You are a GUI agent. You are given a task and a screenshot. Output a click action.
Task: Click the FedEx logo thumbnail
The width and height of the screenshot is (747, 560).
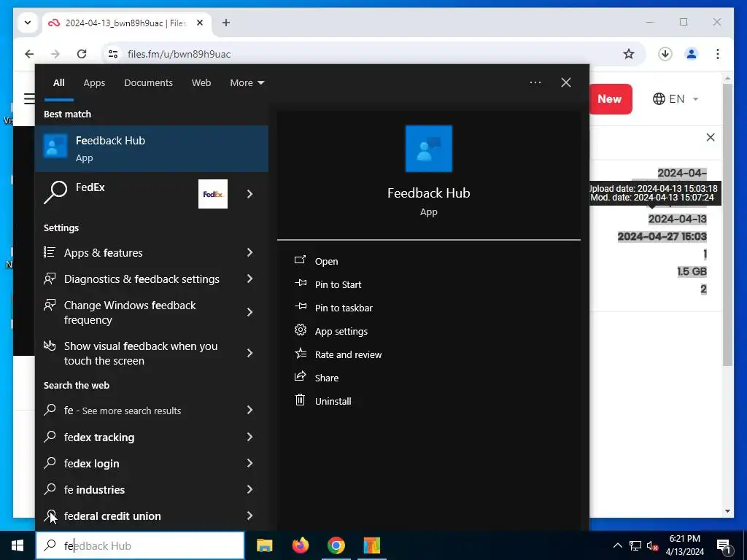pyautogui.click(x=212, y=194)
